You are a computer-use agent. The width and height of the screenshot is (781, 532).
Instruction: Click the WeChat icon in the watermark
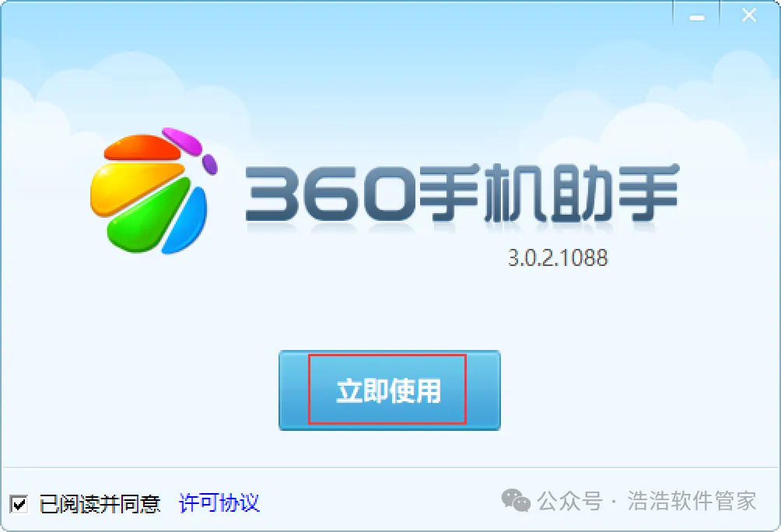516,501
